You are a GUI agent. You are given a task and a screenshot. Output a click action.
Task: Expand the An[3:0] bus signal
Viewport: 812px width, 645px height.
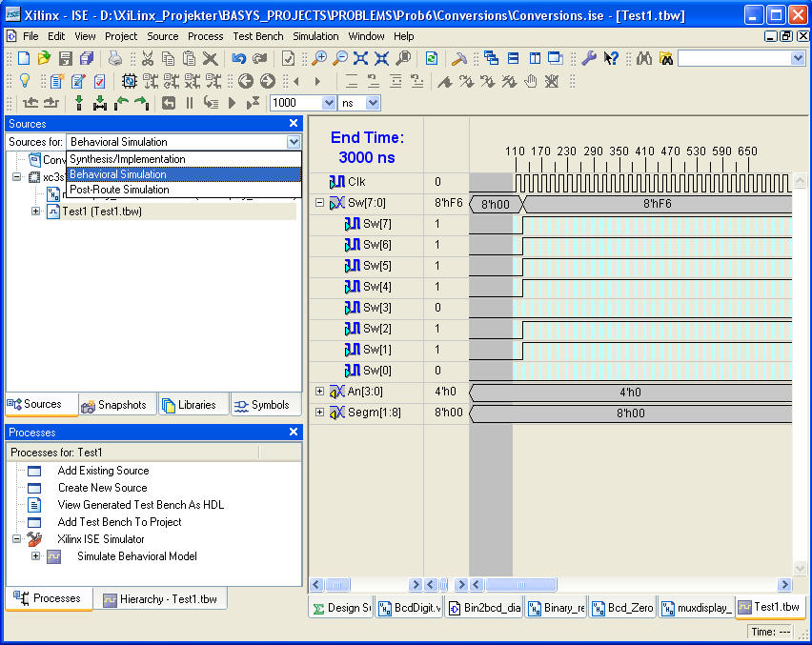pos(319,392)
